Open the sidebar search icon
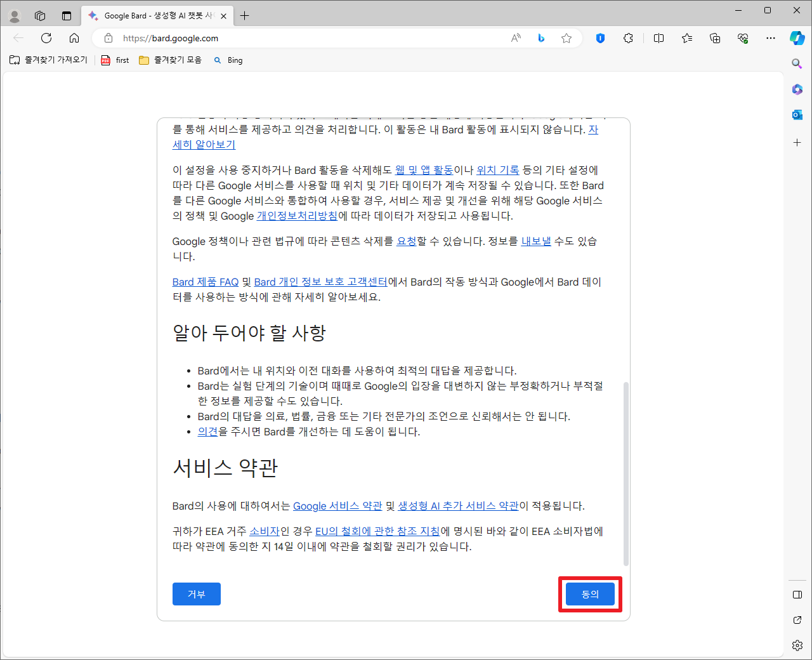This screenshot has height=660, width=812. (x=797, y=63)
